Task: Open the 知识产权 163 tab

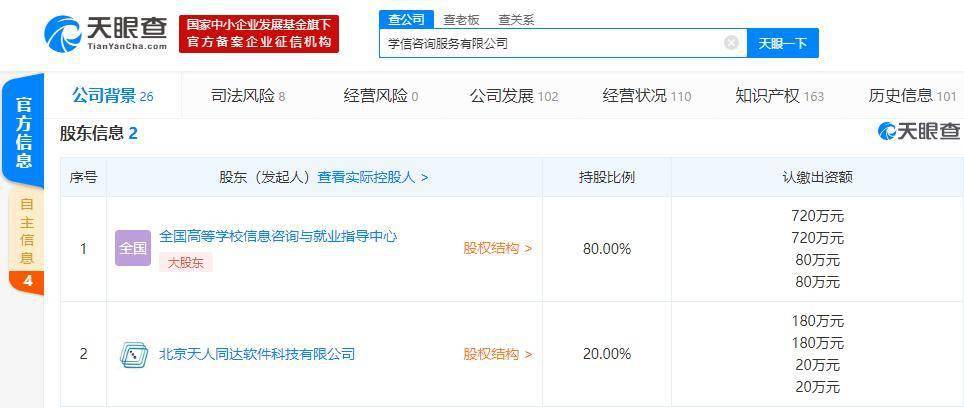Action: click(779, 96)
